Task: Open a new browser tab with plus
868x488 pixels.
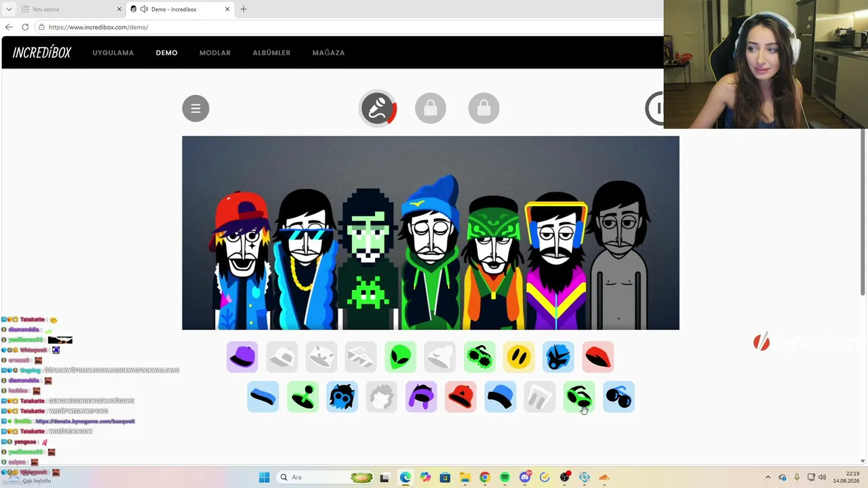Action: (x=243, y=9)
